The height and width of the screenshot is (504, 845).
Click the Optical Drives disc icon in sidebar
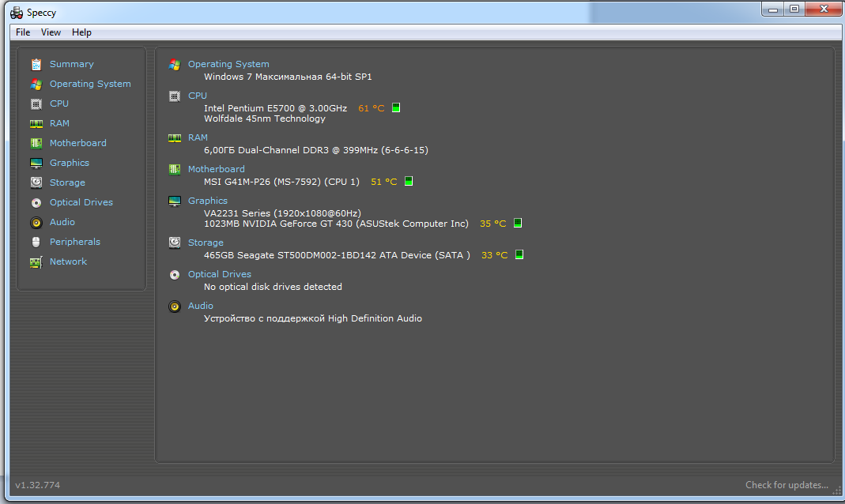pos(36,203)
